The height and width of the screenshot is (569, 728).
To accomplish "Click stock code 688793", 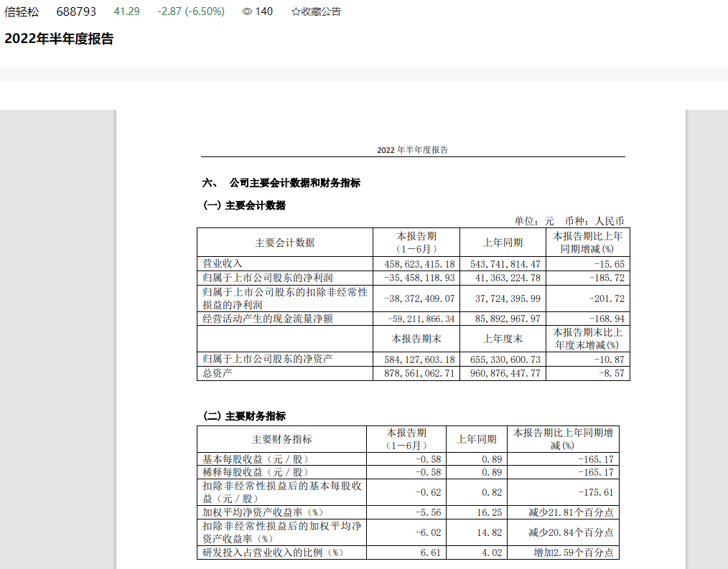I will [x=76, y=11].
